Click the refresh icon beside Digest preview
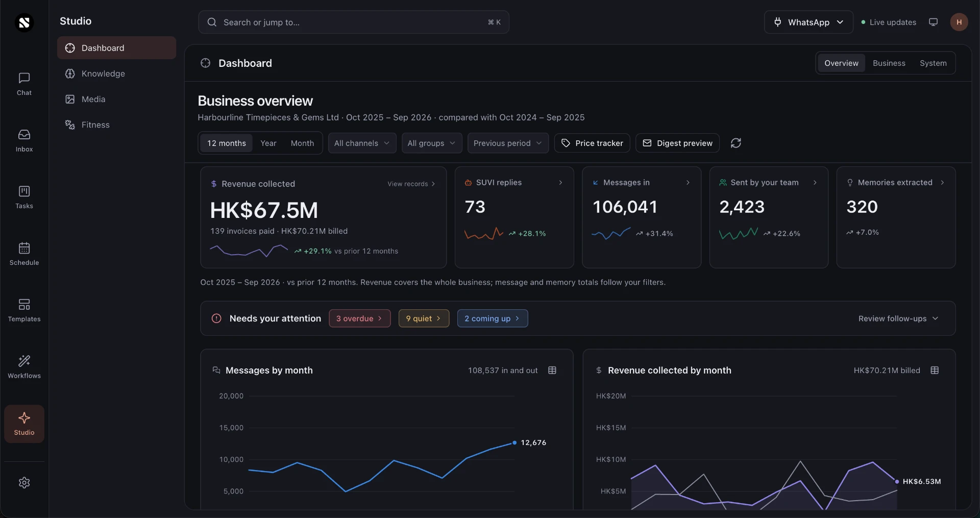Viewport: 980px width, 518px height. tap(736, 143)
